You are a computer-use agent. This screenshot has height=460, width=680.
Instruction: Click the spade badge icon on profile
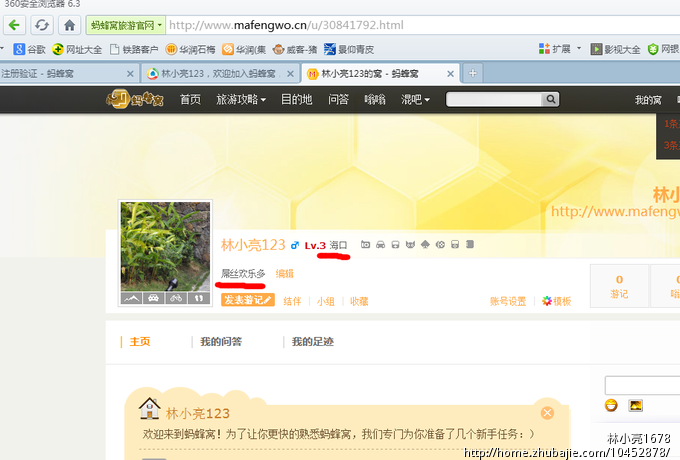coord(425,245)
